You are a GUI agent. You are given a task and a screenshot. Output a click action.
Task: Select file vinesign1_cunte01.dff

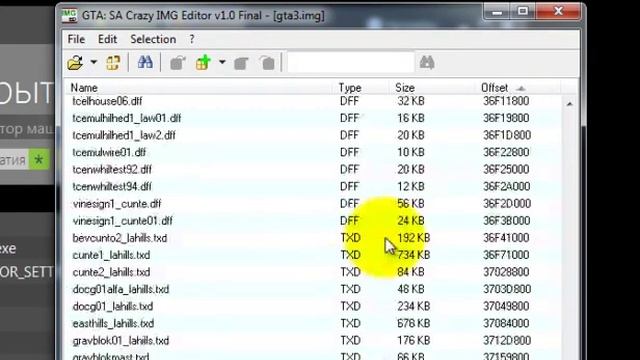[x=122, y=221]
